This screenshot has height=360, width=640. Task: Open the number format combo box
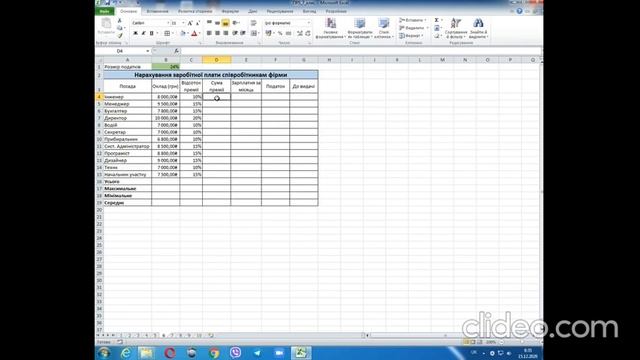click(287, 23)
